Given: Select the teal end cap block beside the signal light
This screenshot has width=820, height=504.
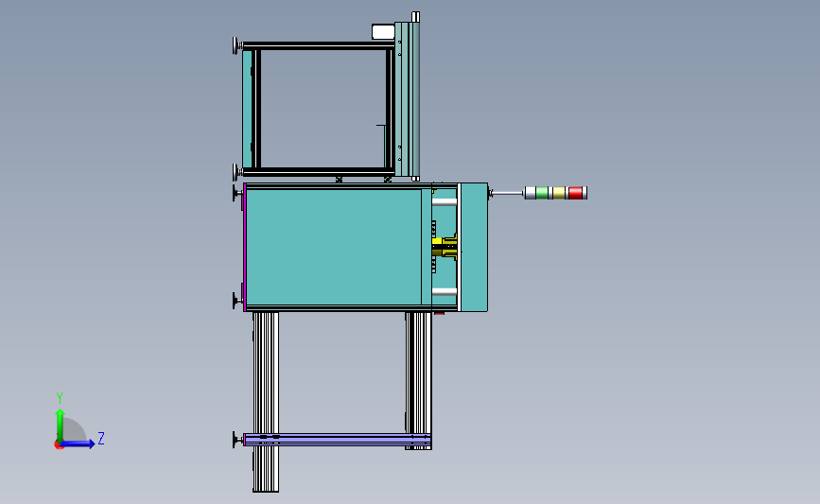Looking at the screenshot, I should [x=475, y=248].
